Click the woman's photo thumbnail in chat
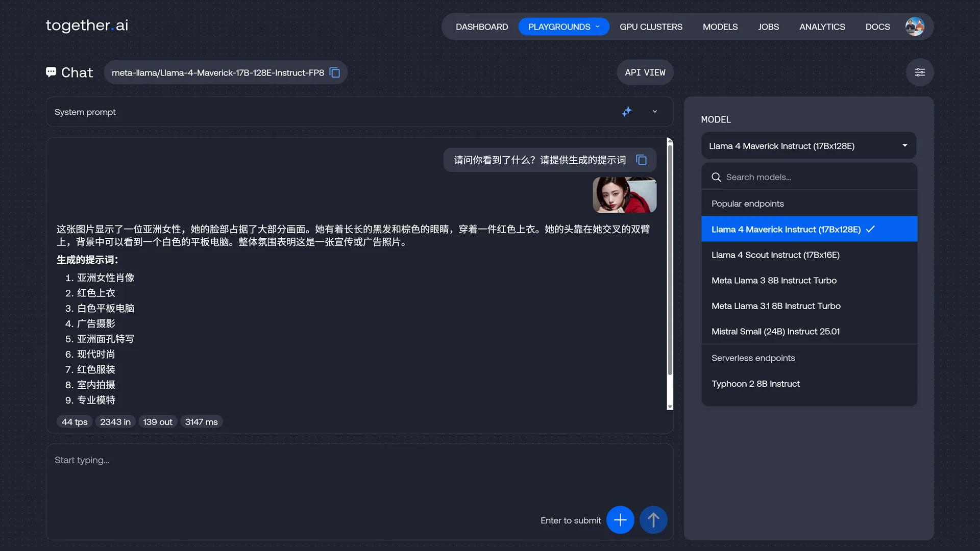 pyautogui.click(x=624, y=194)
